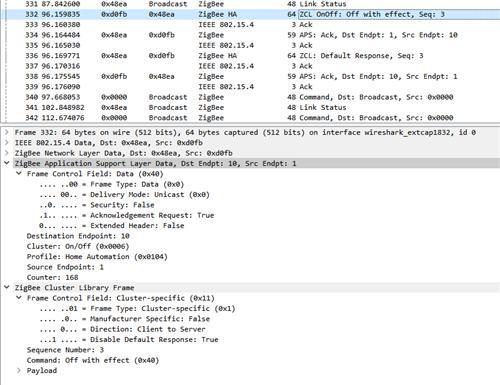Expand the ZigBee Network Layer Data row
This screenshot has height=385, width=500.
(7, 153)
